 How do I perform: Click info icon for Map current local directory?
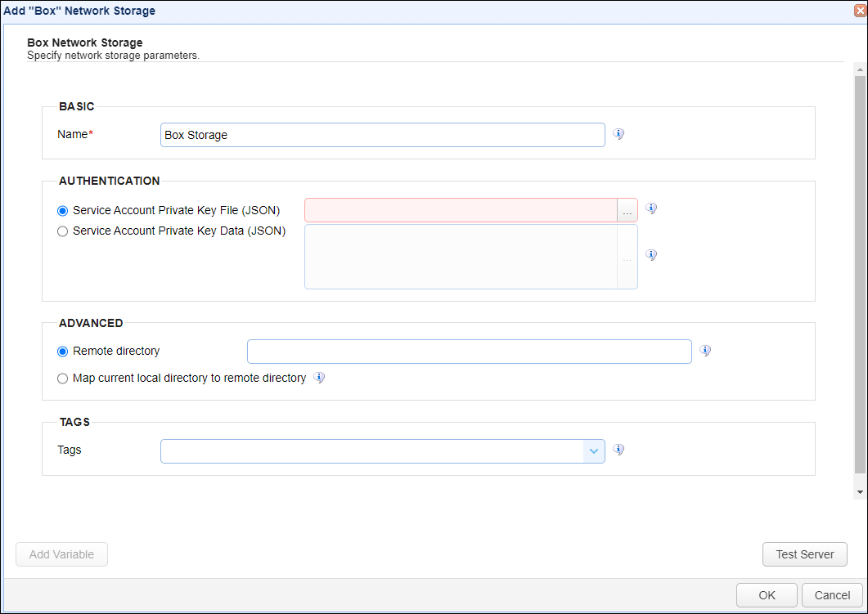[x=319, y=378]
